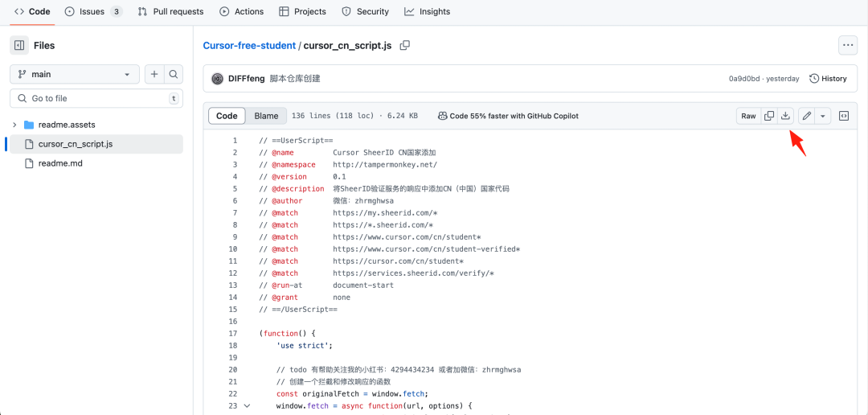The height and width of the screenshot is (415, 868).
Task: Open commit 0a9d0bd link
Action: [x=744, y=79]
